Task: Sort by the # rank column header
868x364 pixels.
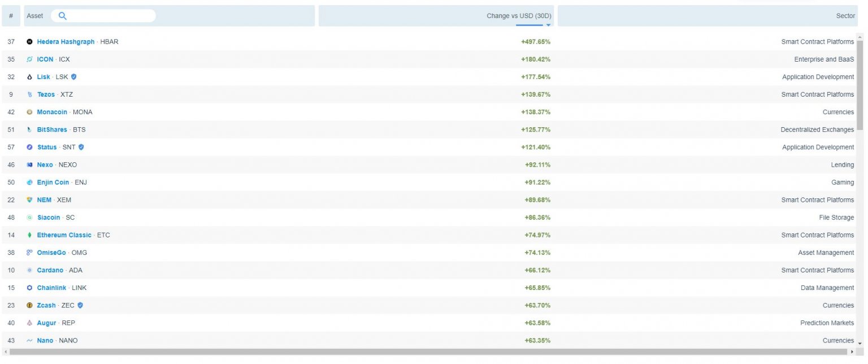Action: point(11,16)
